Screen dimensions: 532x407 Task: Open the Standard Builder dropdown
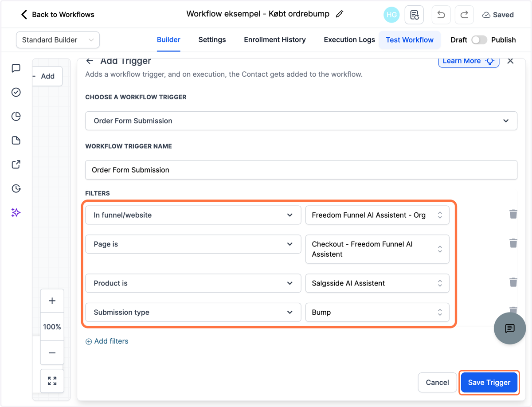(58, 40)
